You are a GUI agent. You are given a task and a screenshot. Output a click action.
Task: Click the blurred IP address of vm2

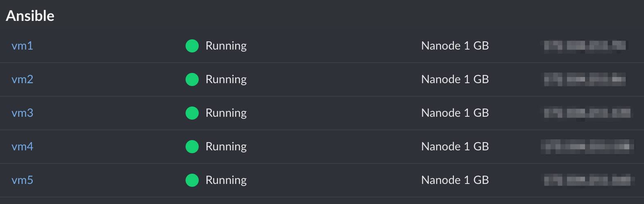tap(585, 79)
